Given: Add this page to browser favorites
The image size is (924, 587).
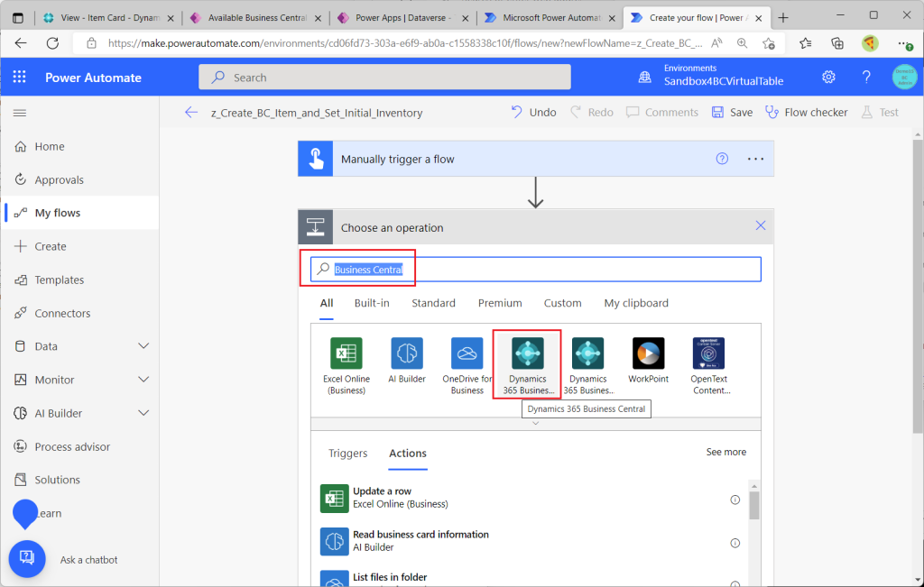Looking at the screenshot, I should (x=769, y=43).
